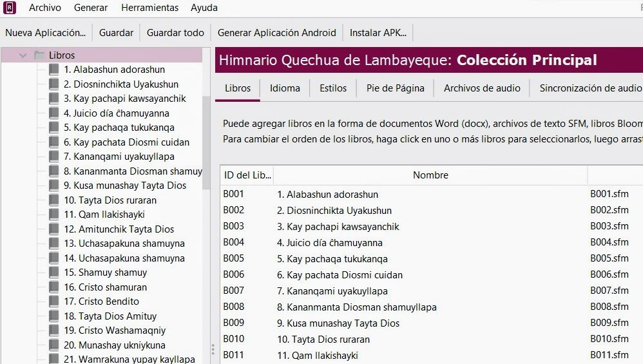Select tree item 17. Cristo Bendito
The width and height of the screenshot is (643, 364).
point(101,302)
